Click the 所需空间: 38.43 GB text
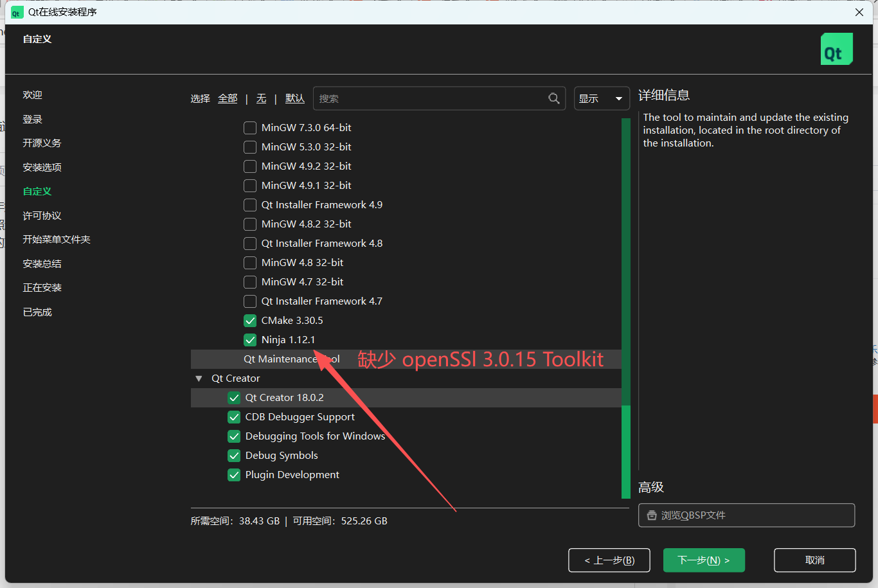 (235, 521)
